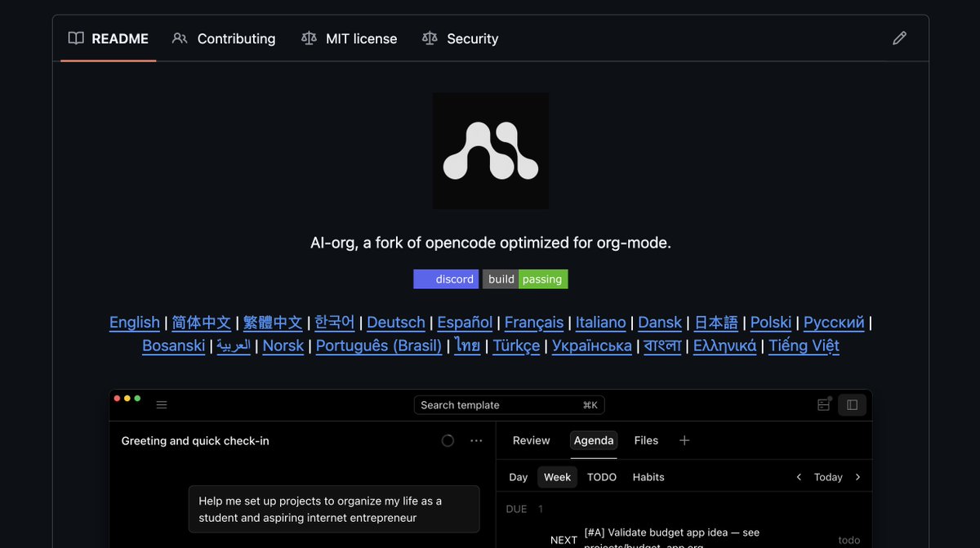Click the AI-org logo image

coord(491,151)
